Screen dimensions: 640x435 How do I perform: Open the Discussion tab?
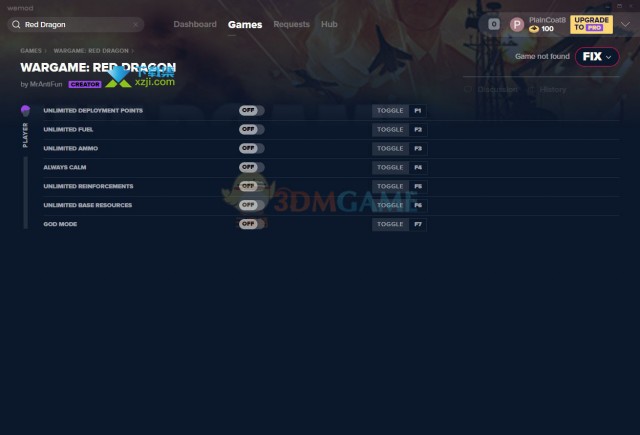[491, 89]
